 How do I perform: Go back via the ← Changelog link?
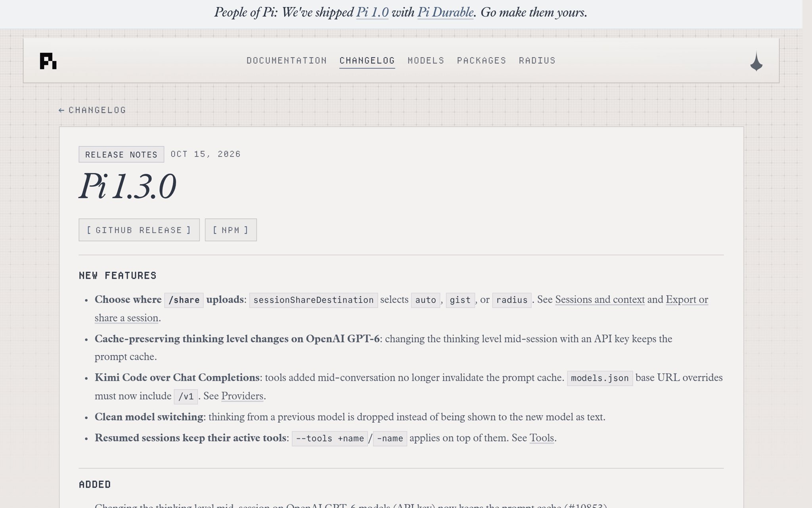92,110
